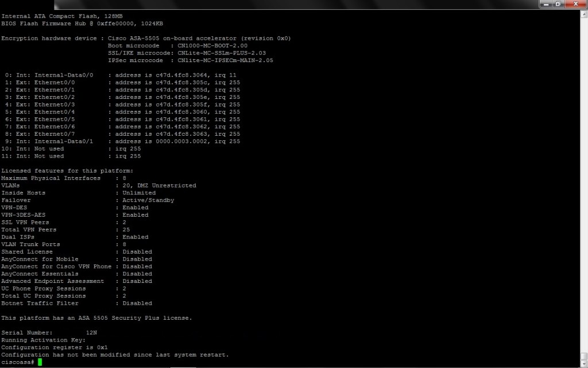This screenshot has height=368, width=588.
Task: Click the 'Configuration has not been modified' line
Action: pos(115,354)
